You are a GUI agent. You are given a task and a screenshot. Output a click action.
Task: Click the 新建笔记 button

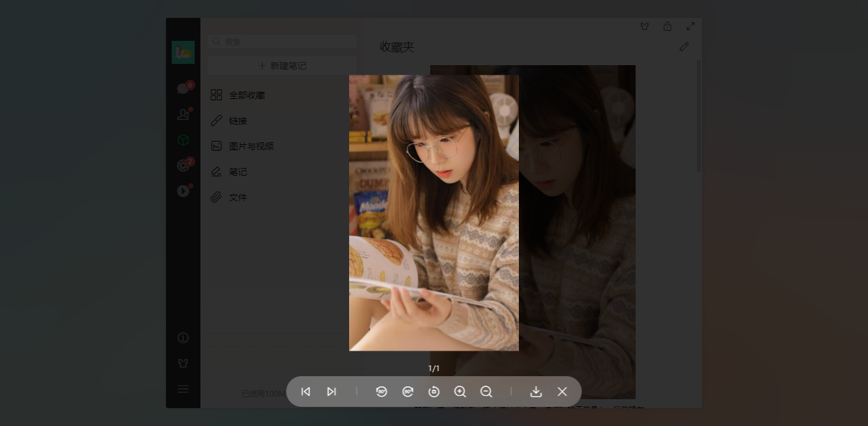(281, 65)
